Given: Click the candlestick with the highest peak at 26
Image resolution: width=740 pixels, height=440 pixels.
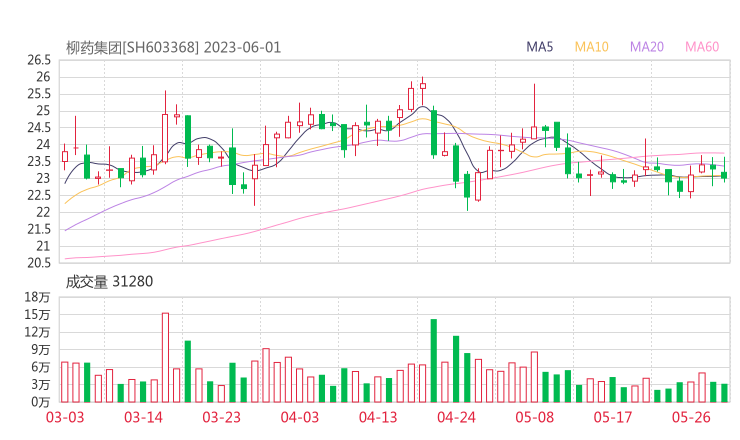Looking at the screenshot, I should [423, 90].
